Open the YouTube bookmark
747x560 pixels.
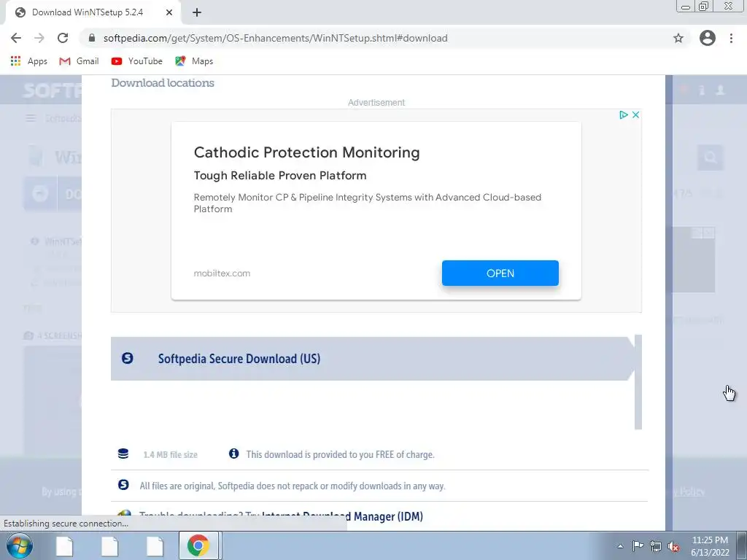tap(136, 61)
